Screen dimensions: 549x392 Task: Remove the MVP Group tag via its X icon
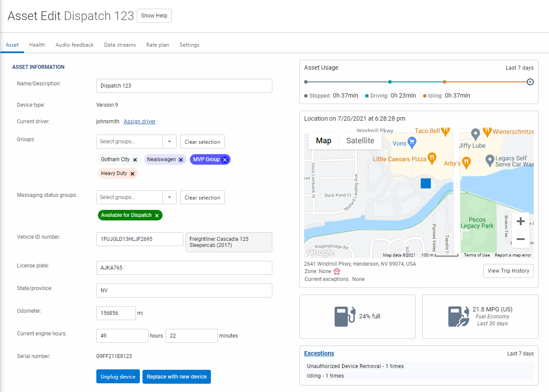click(x=224, y=159)
